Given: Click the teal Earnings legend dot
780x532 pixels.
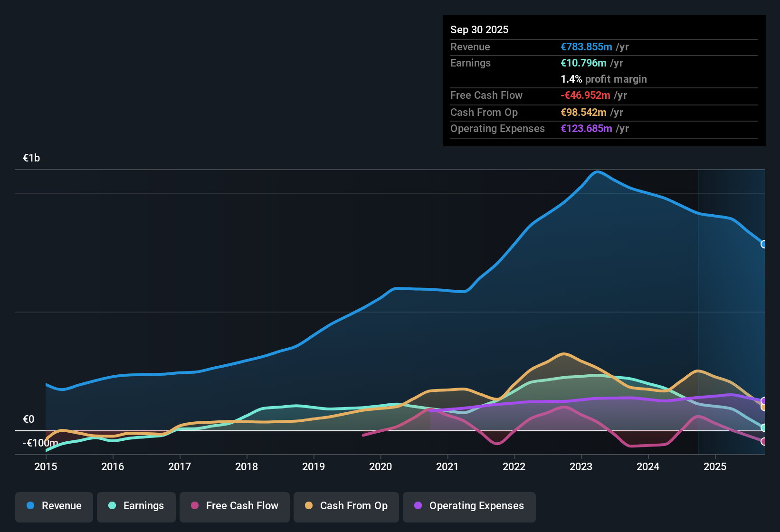Looking at the screenshot, I should tap(112, 506).
